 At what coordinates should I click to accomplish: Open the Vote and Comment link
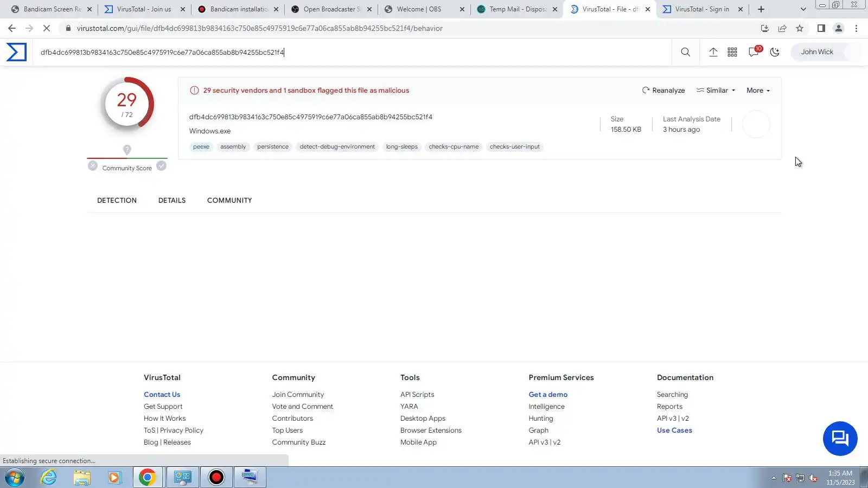click(302, 407)
